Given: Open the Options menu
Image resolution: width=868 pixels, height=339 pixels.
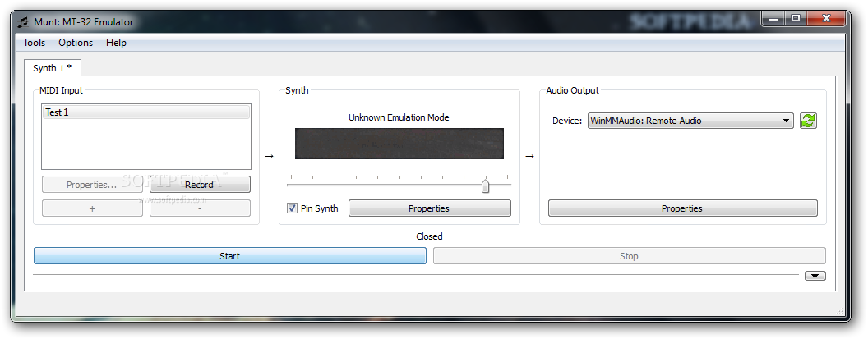Looking at the screenshot, I should pos(76,43).
